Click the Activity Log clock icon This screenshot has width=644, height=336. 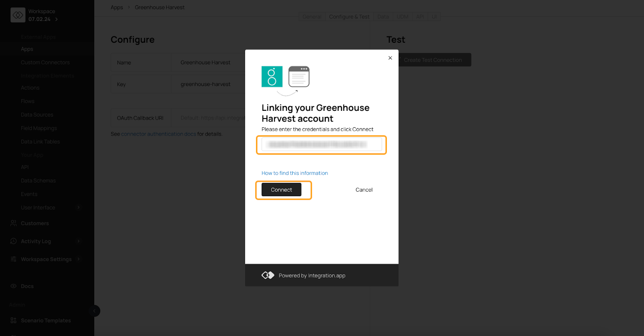pos(14,241)
